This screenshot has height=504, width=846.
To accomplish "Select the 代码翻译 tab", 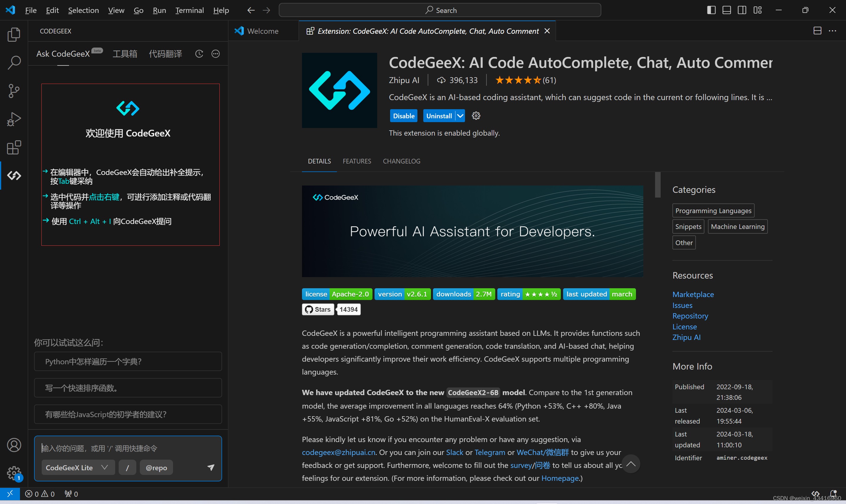I will (x=165, y=54).
